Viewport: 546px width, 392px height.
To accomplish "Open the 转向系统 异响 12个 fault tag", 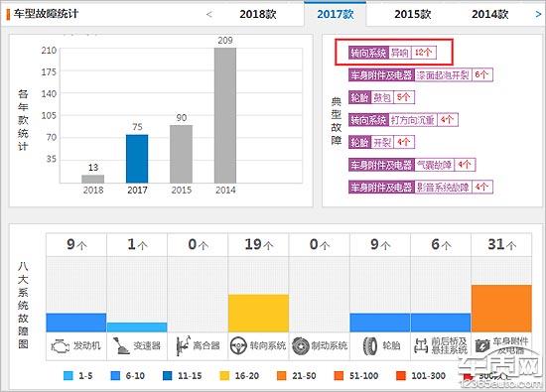I will point(392,53).
